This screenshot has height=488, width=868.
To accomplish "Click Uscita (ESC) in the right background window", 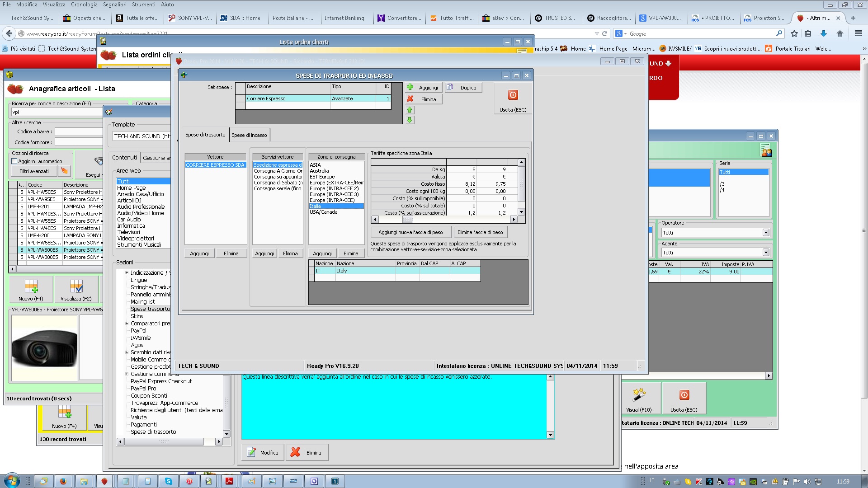I will pos(684,399).
